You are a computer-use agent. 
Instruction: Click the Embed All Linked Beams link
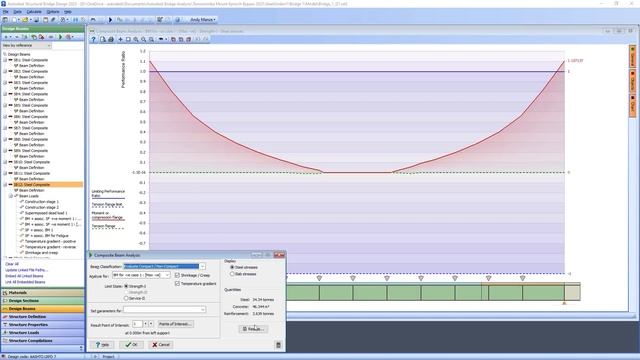click(25, 276)
